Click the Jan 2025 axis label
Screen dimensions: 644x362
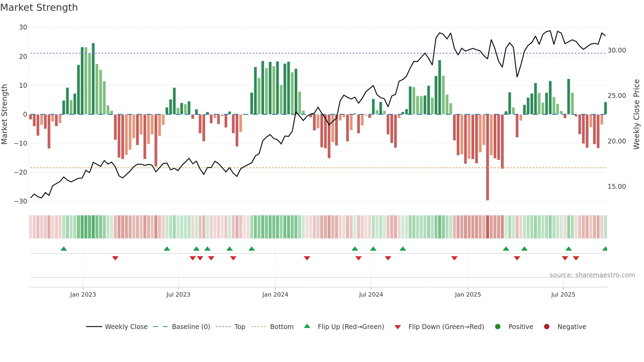pos(468,294)
